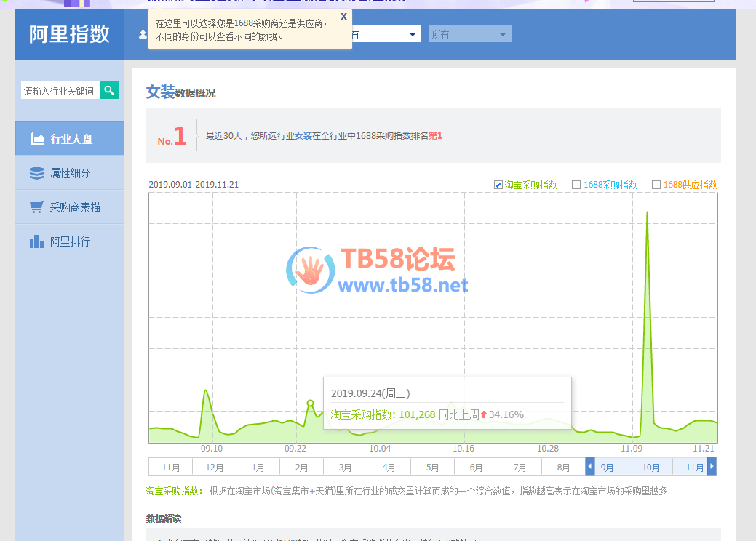Click right handle arrow of timeline range
The height and width of the screenshot is (541, 756).
tap(712, 466)
